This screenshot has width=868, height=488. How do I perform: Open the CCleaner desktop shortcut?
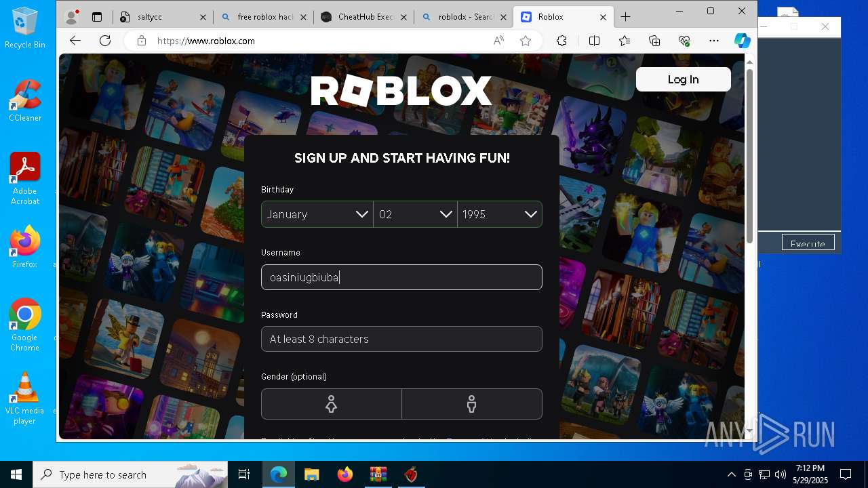coord(25,102)
